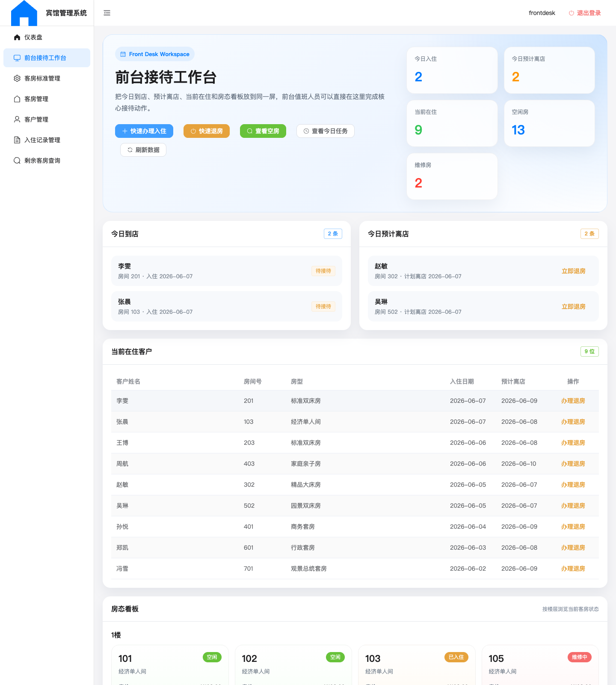Image resolution: width=616 pixels, height=685 pixels.
Task: Click the clock icon on 查看今日任务
Action: [x=306, y=131]
